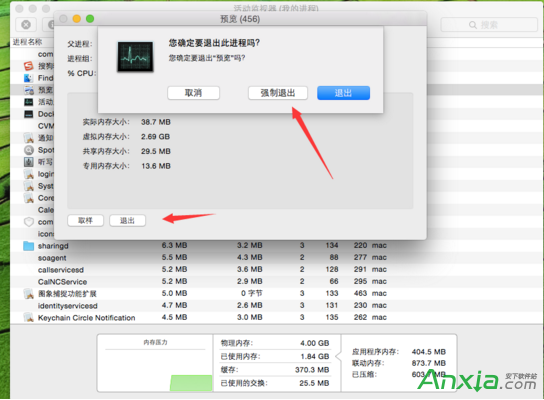Focus the 搜索 search field
The height and width of the screenshot is (400, 544).
(x=489, y=25)
